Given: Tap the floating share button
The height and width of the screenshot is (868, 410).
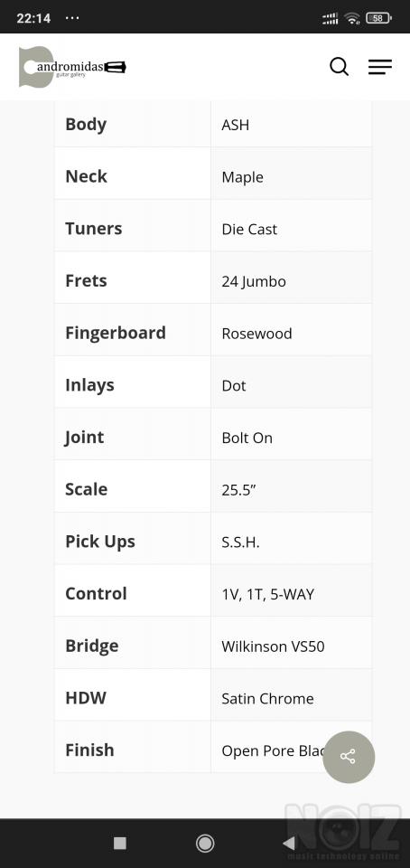Looking at the screenshot, I should (x=348, y=757).
